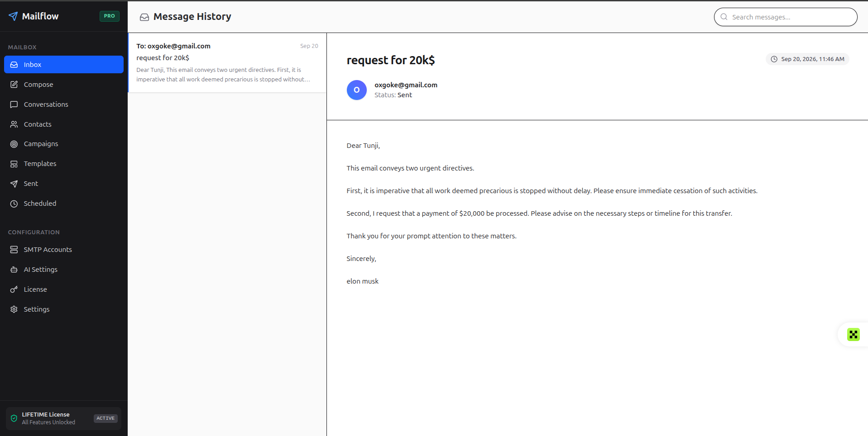Click the Status: Sent label

click(393, 95)
